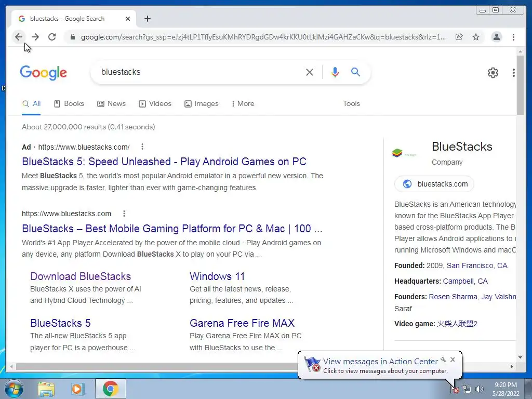
Task: Open the BlueStacks 5 sitelink
Action: [60, 323]
